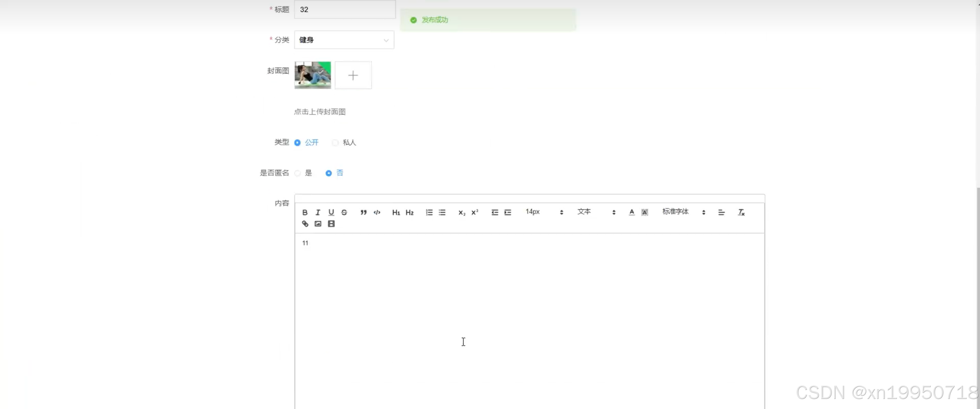Clear text formatting

point(741,212)
